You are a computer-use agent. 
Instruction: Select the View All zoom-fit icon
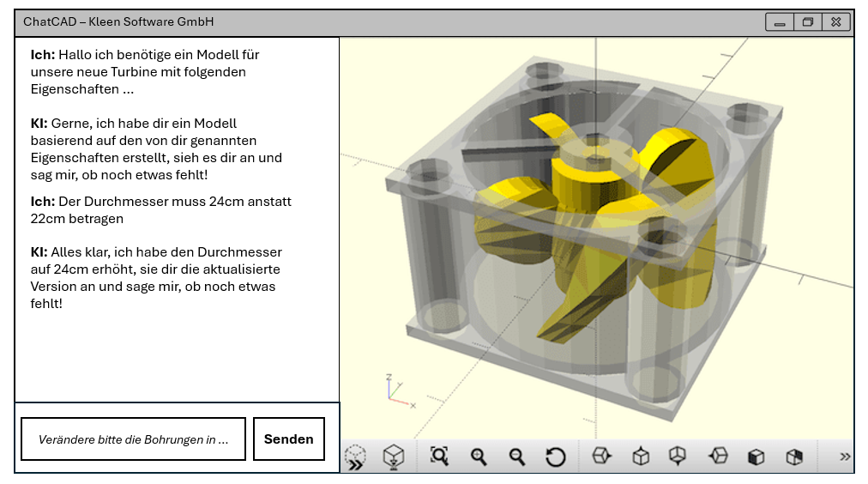pyautogui.click(x=440, y=457)
